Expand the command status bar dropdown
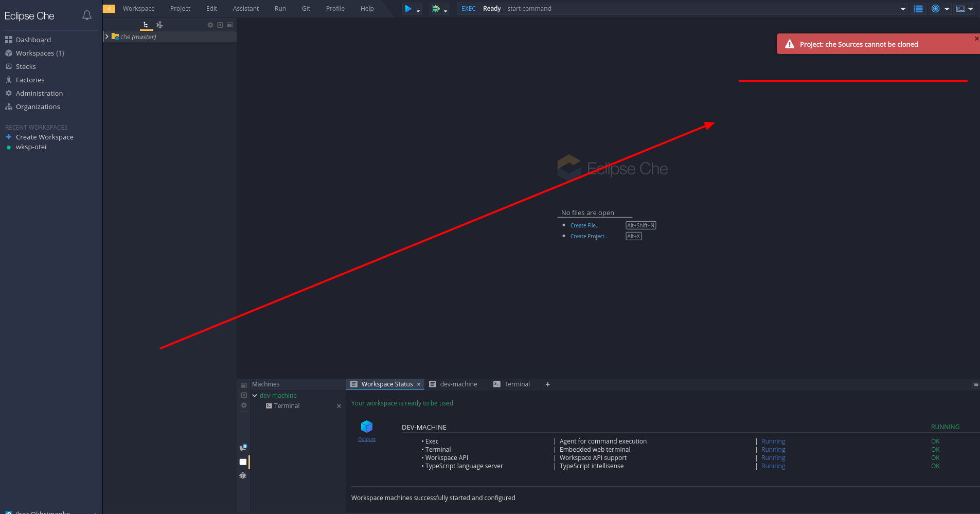Image resolution: width=980 pixels, height=514 pixels. coord(903,9)
